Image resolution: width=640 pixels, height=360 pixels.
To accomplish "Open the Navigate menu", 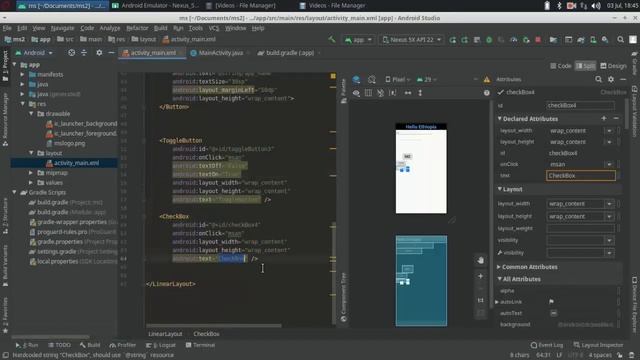I will [62, 28].
